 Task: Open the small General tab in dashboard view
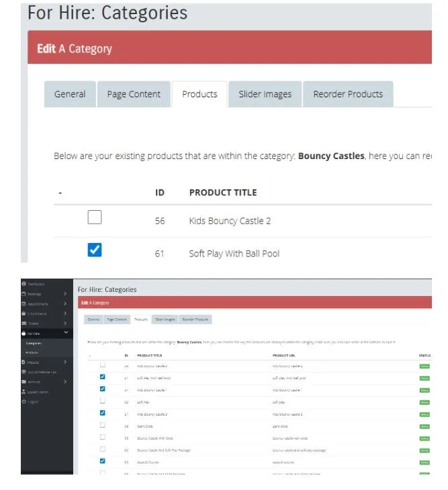point(93,320)
